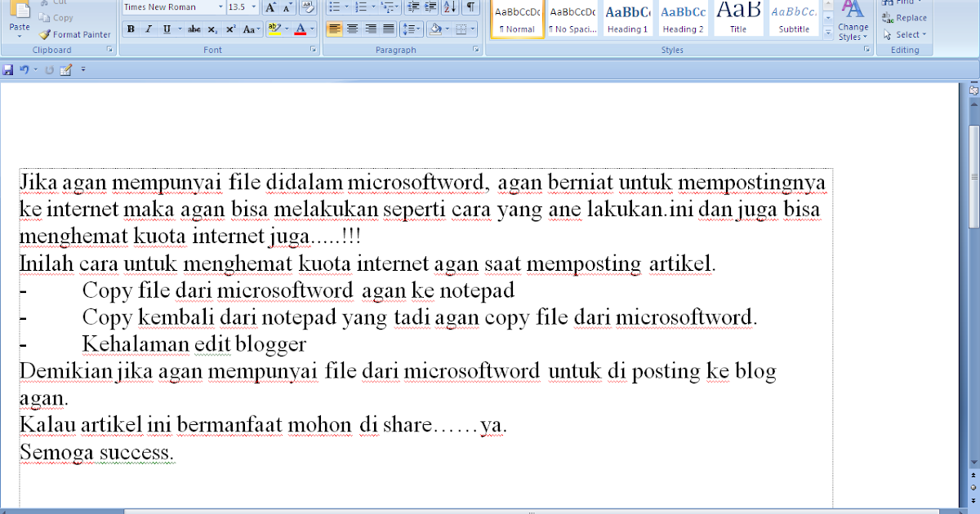The height and width of the screenshot is (514, 980).
Task: Customize the Quick Access Toolbar arrow
Action: tap(82, 70)
